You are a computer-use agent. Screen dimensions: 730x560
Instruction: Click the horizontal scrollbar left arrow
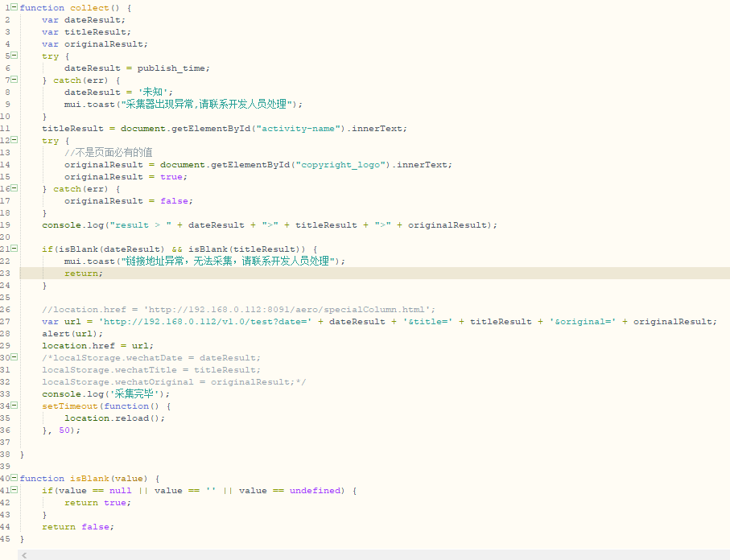[x=24, y=554]
